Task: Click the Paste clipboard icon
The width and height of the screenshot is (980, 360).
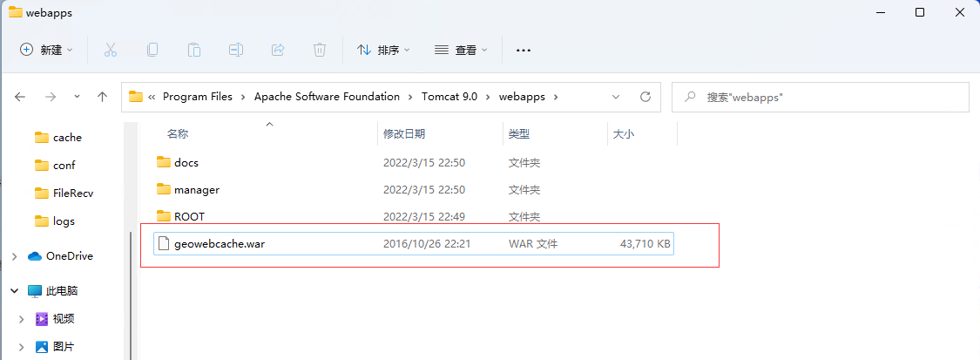Action: tap(194, 50)
